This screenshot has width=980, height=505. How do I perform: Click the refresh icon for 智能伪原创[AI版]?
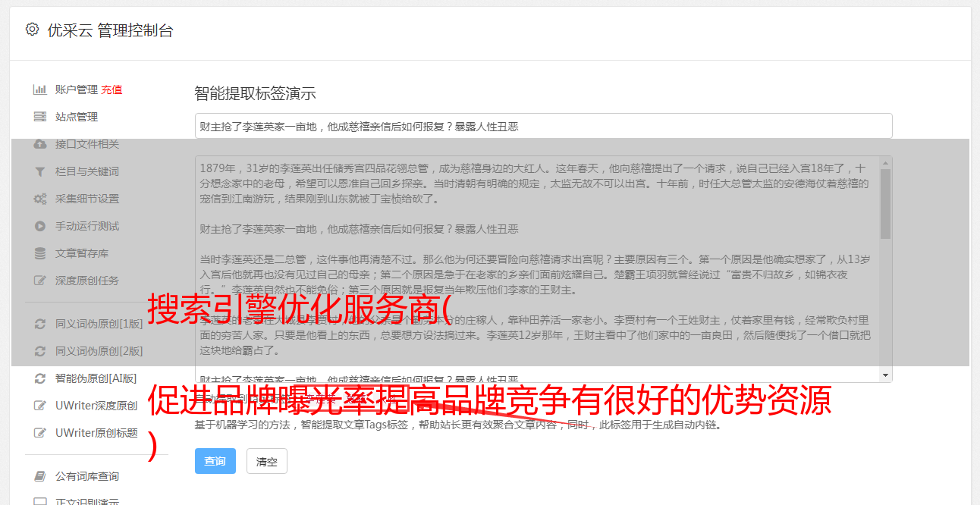click(x=39, y=378)
